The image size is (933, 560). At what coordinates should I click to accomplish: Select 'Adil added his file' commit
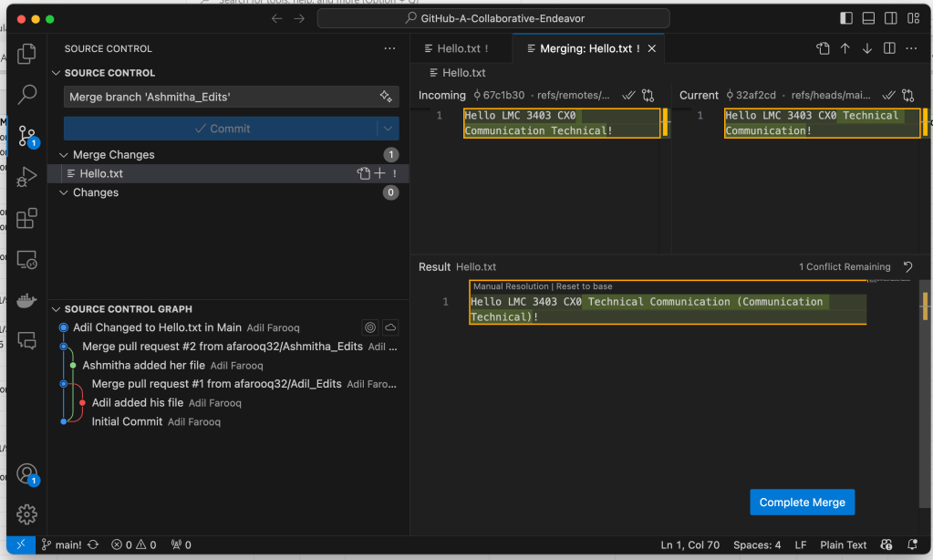click(228, 403)
